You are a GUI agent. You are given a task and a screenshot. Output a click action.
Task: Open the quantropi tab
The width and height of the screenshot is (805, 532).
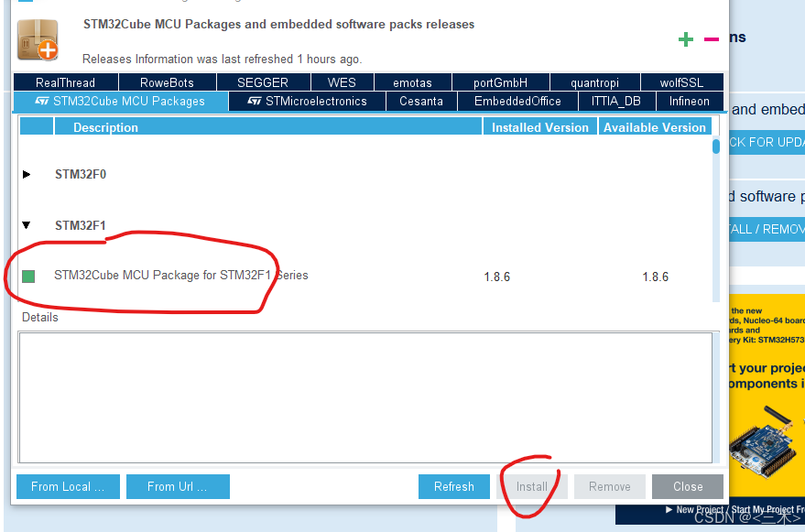(x=595, y=82)
